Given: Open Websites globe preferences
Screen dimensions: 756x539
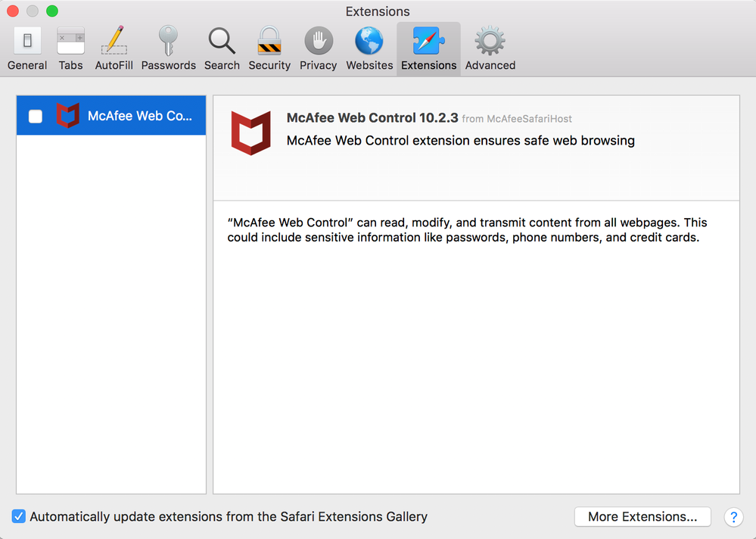Looking at the screenshot, I should point(369,49).
